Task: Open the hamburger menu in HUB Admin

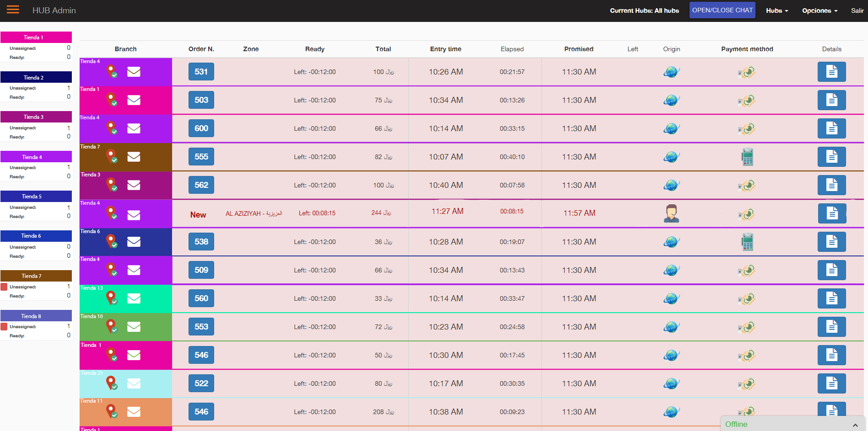Action: pyautogui.click(x=13, y=10)
